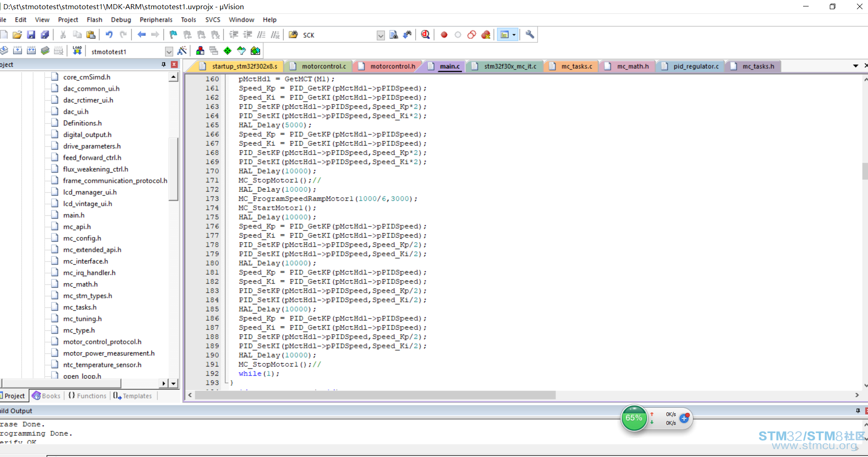The width and height of the screenshot is (868, 457).
Task: Show the Functions panel tab
Action: point(87,396)
